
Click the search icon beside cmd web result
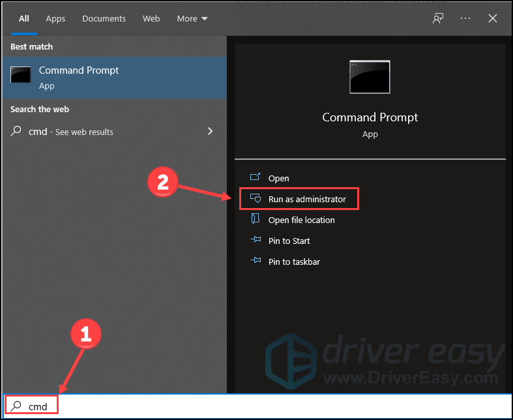coord(16,132)
